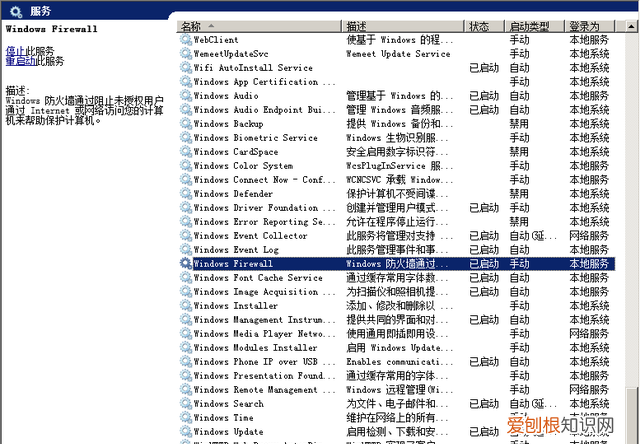
Task: Click the Windows Installer service name
Action: click(x=236, y=305)
